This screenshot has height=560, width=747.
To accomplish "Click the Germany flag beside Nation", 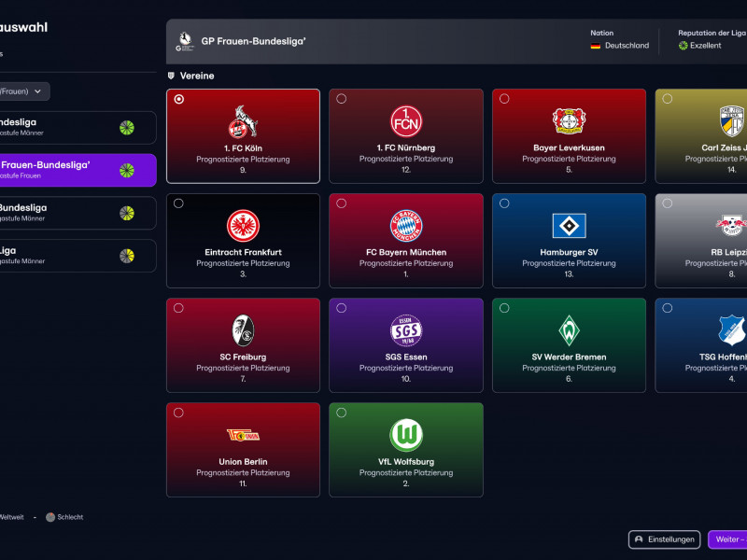I will 595,44.
